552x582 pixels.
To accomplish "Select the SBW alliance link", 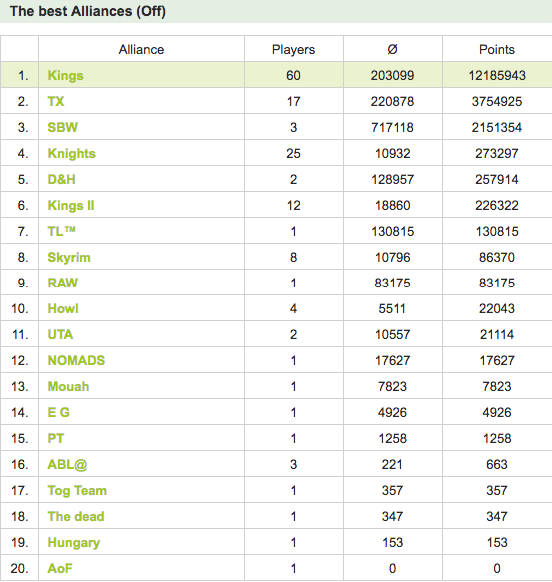I will pos(62,127).
